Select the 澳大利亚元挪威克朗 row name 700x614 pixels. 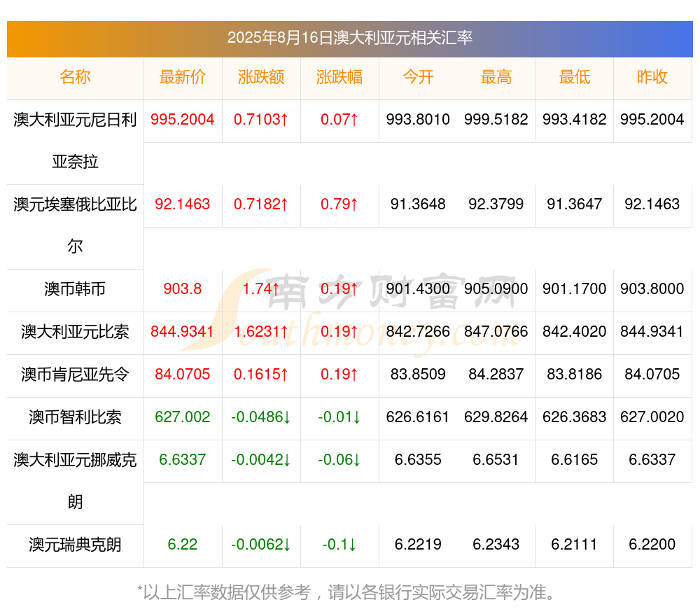[x=75, y=481]
